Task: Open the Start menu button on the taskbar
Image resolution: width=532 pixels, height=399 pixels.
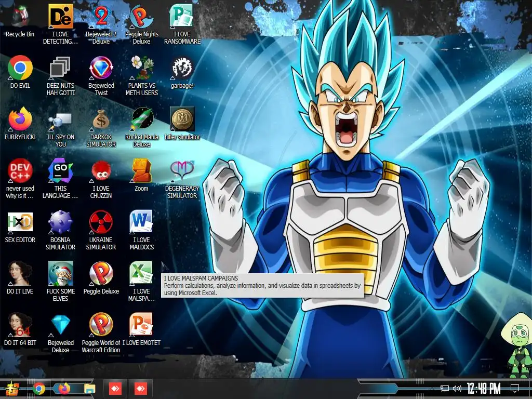Action: 12,389
